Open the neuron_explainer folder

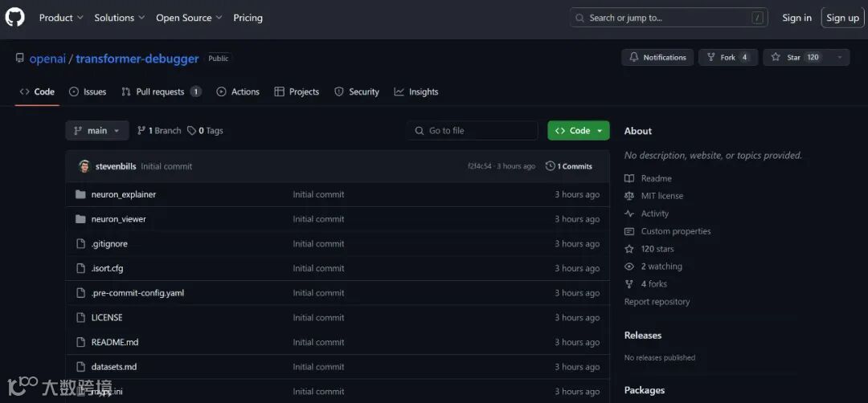[124, 194]
